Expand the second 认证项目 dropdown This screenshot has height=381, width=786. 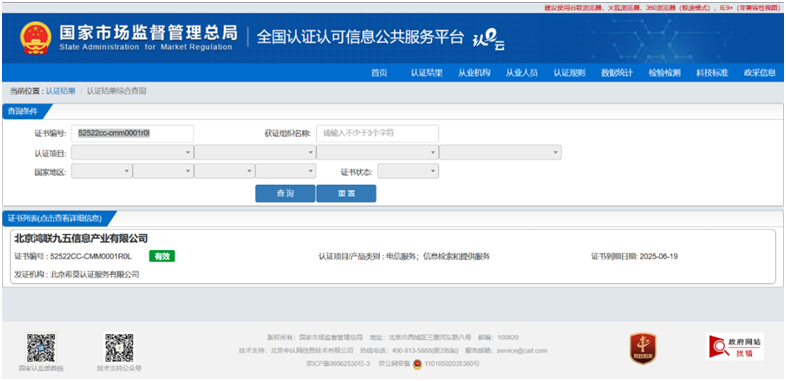click(255, 152)
